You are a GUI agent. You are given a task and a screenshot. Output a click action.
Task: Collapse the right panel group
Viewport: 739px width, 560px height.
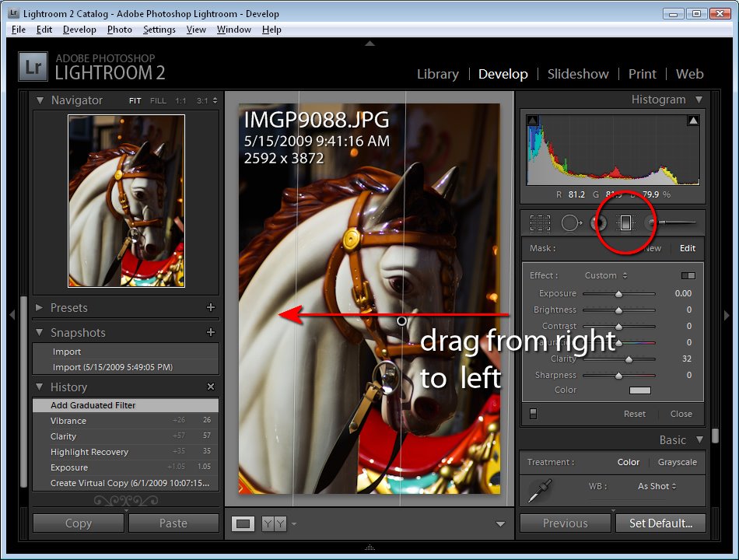(x=727, y=314)
